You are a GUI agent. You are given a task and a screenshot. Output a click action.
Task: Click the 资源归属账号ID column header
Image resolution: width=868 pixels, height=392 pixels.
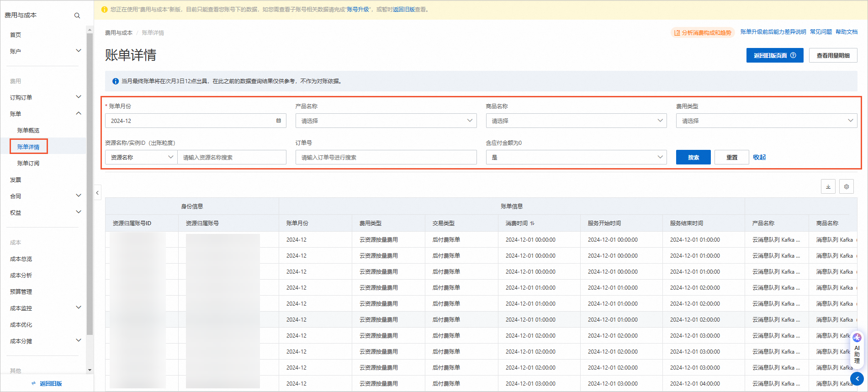tap(142, 223)
